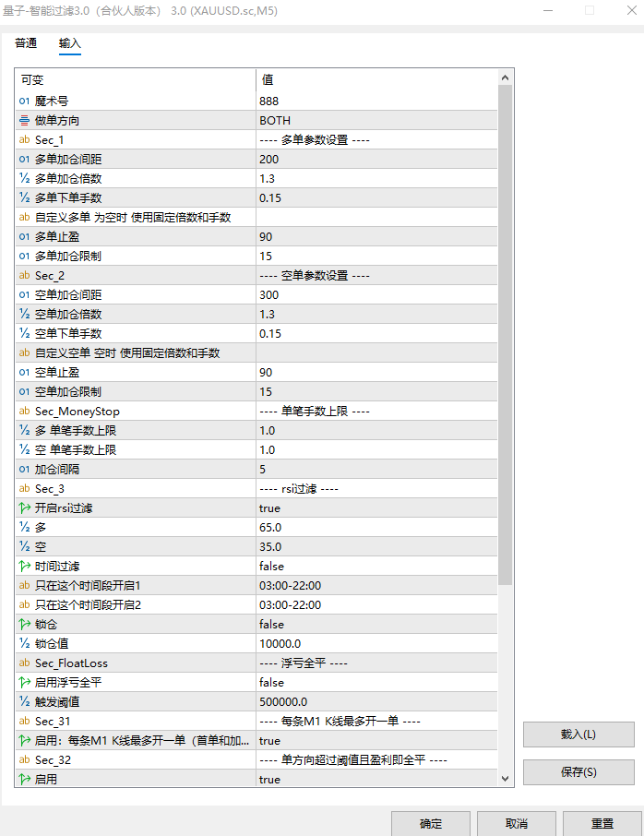The width and height of the screenshot is (644, 836).
Task: Click the enum icon beside 做单方向
Action: (x=25, y=121)
